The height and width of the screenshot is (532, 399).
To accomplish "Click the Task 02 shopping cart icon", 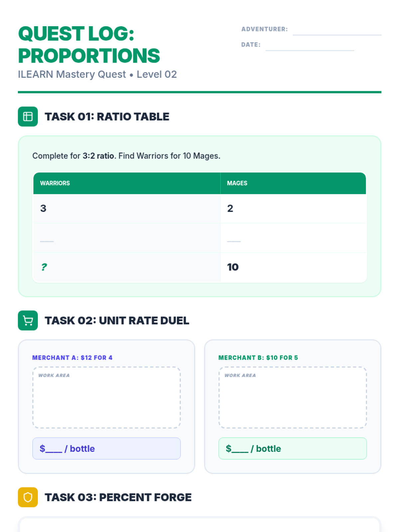I will (x=28, y=321).
